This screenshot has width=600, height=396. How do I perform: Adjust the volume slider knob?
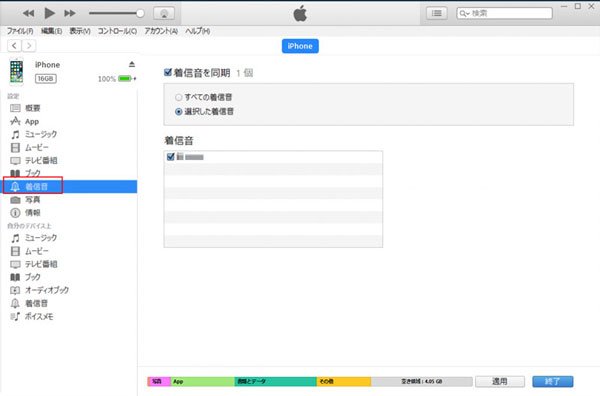tap(140, 13)
